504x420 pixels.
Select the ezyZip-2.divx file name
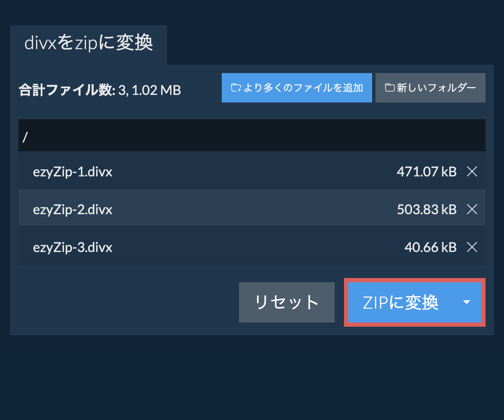coord(73,209)
